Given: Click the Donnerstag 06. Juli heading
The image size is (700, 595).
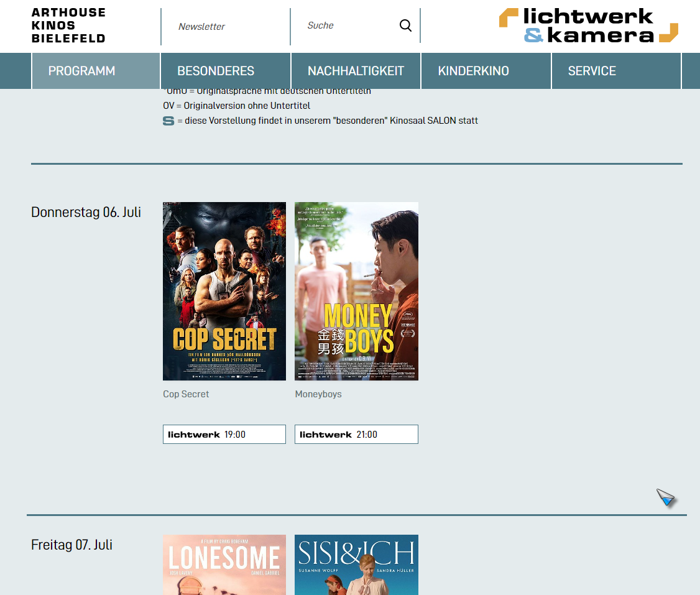Looking at the screenshot, I should point(86,212).
